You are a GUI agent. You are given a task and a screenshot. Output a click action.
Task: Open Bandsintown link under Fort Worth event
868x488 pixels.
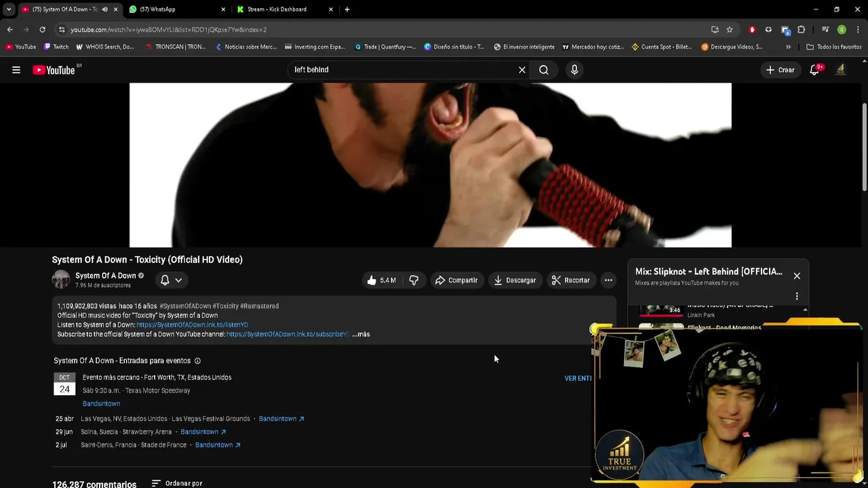[101, 403]
